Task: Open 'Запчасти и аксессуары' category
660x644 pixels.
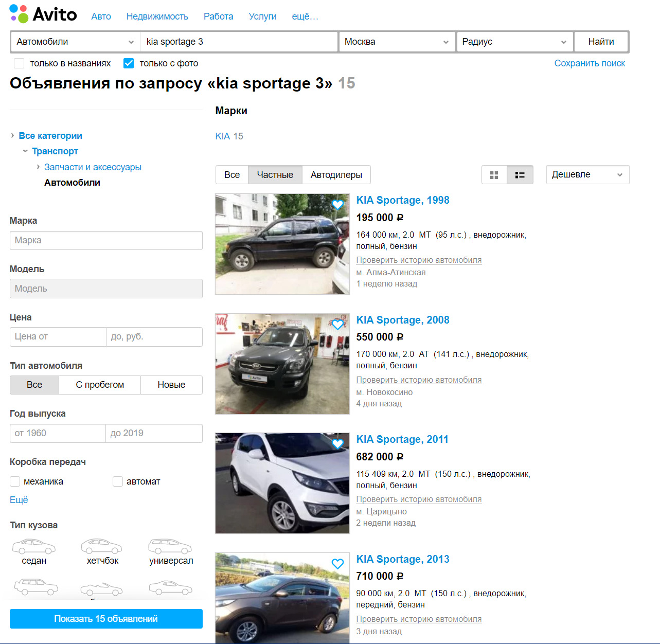Action: click(x=93, y=167)
